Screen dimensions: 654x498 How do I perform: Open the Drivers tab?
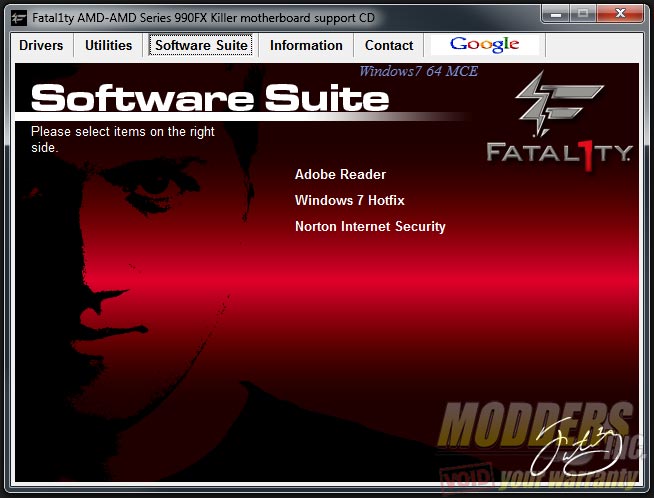click(x=41, y=45)
